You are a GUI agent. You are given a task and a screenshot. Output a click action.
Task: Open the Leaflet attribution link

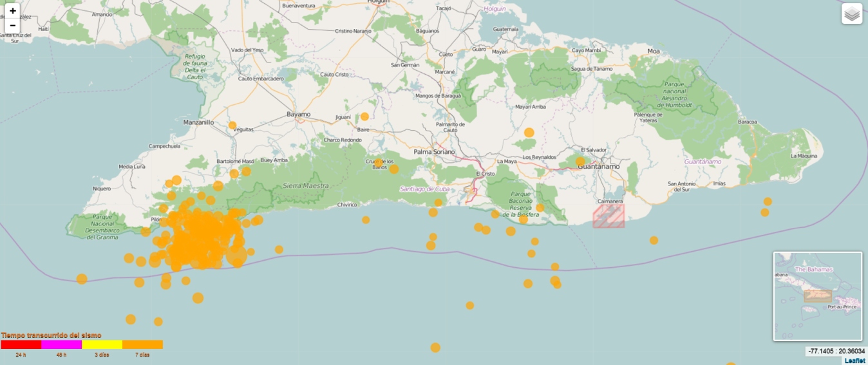click(855, 360)
